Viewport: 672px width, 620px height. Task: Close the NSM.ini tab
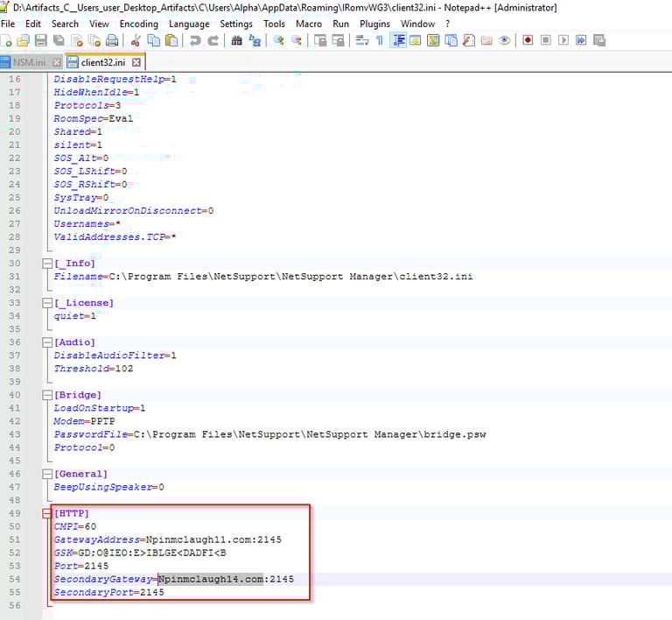(57, 62)
